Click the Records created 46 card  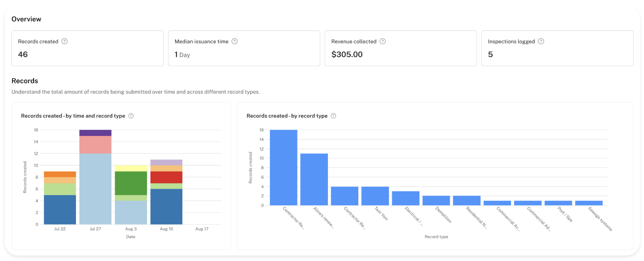(x=87, y=48)
